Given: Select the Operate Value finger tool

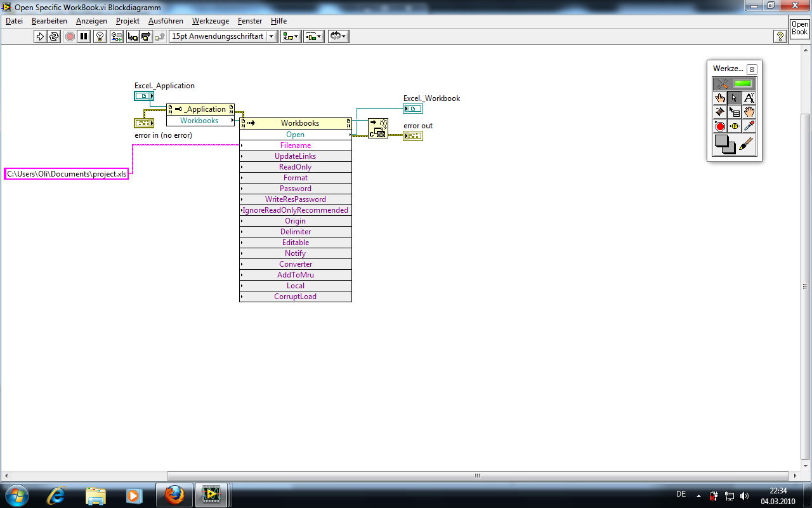Looking at the screenshot, I should click(x=720, y=98).
